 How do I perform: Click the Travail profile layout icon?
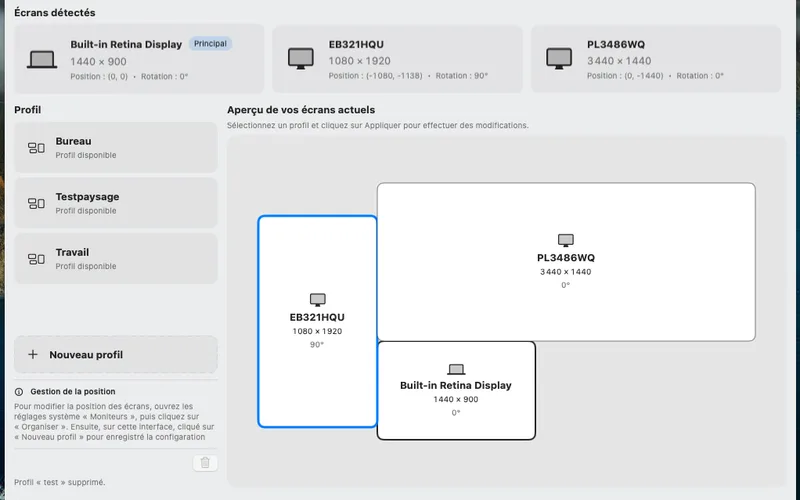pyautogui.click(x=36, y=259)
